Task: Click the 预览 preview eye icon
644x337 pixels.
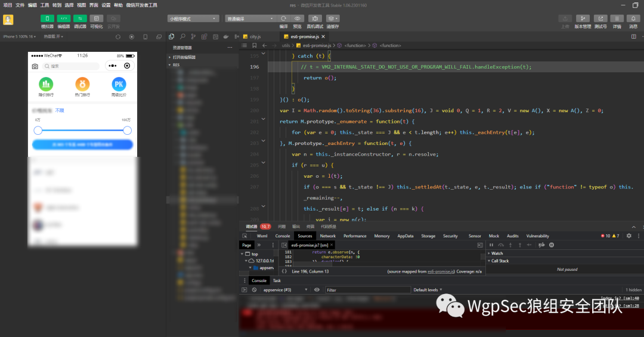Action: [x=298, y=18]
